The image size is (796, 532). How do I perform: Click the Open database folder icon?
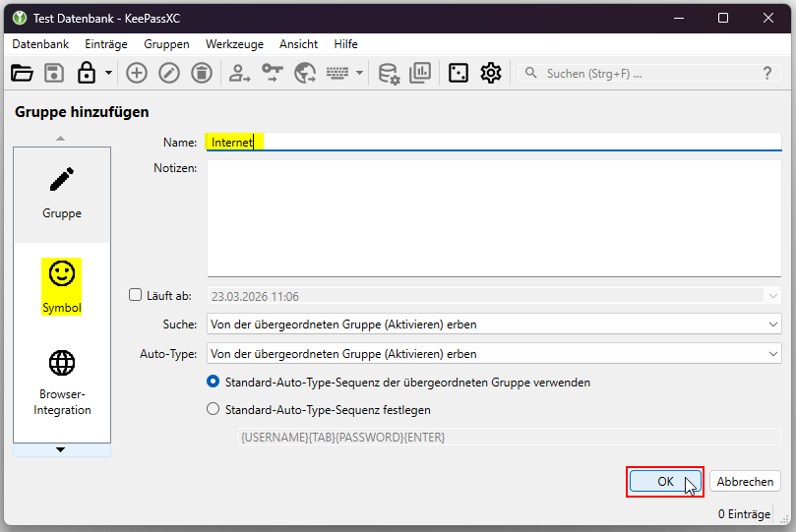[x=22, y=73]
